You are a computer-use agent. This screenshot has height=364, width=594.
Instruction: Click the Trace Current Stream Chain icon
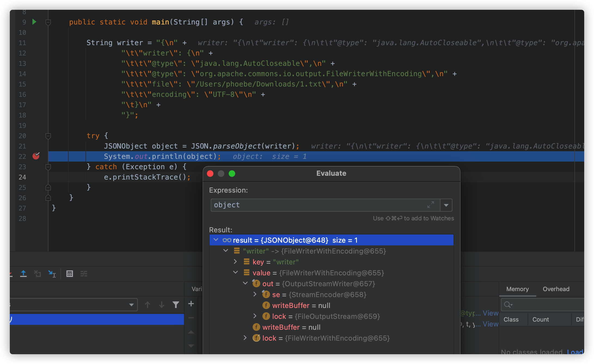[x=84, y=274]
